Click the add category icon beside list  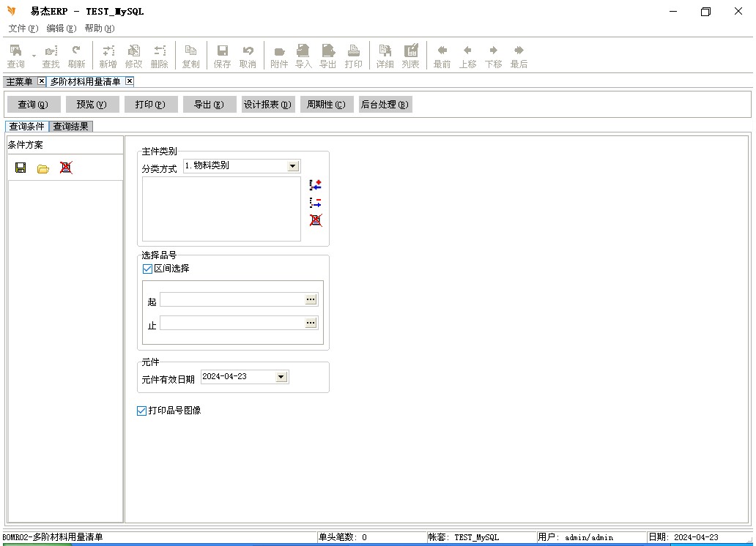tap(316, 185)
